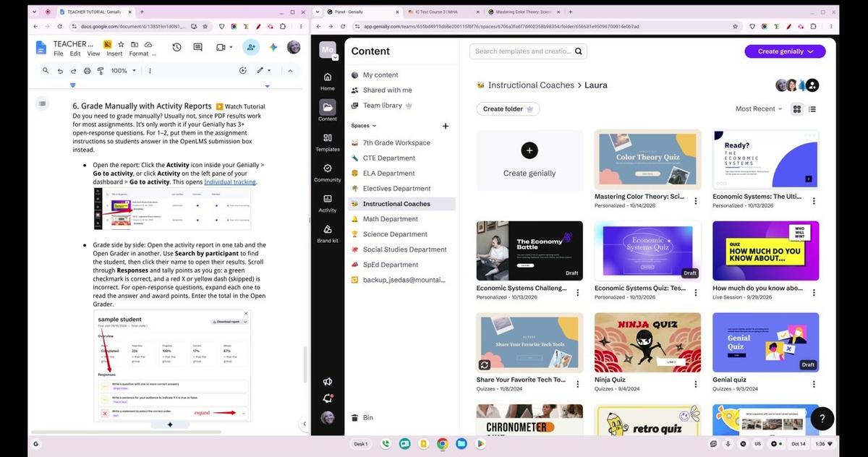
Task: Collapse the Docs menus with chevron
Action: pos(290,71)
